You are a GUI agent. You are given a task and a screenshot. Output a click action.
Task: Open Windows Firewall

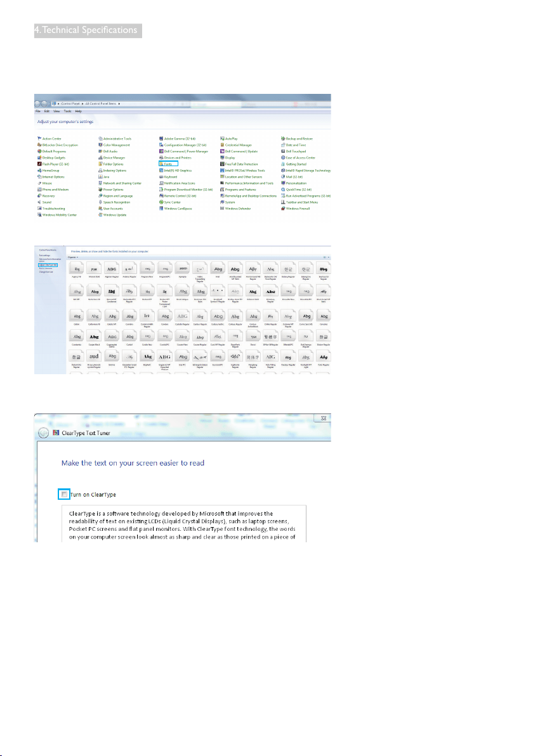point(296,209)
